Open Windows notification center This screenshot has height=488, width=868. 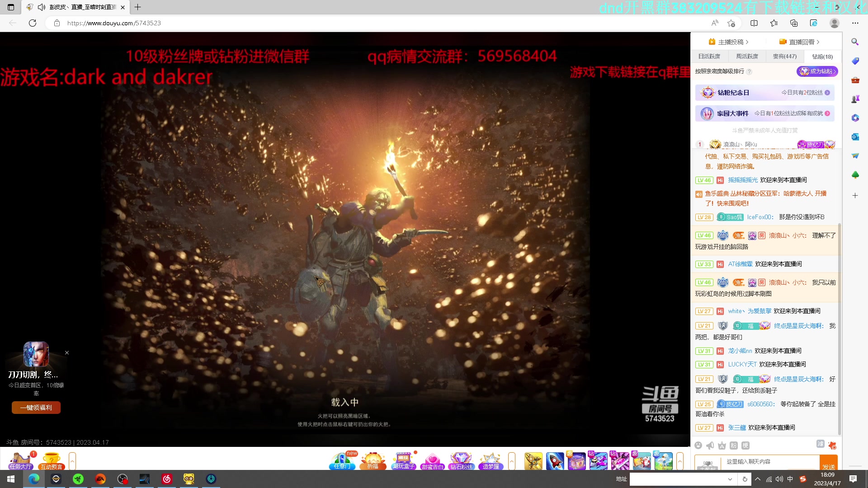[x=853, y=479]
